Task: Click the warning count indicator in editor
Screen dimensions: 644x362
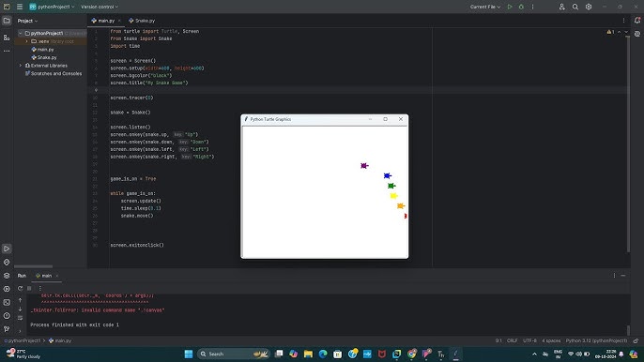Action: 610,32
